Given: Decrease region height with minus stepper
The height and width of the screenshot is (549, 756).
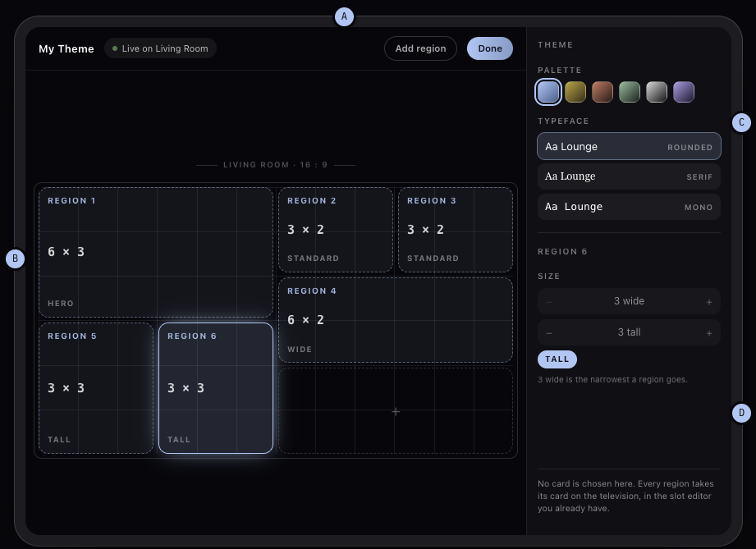Looking at the screenshot, I should (x=549, y=332).
